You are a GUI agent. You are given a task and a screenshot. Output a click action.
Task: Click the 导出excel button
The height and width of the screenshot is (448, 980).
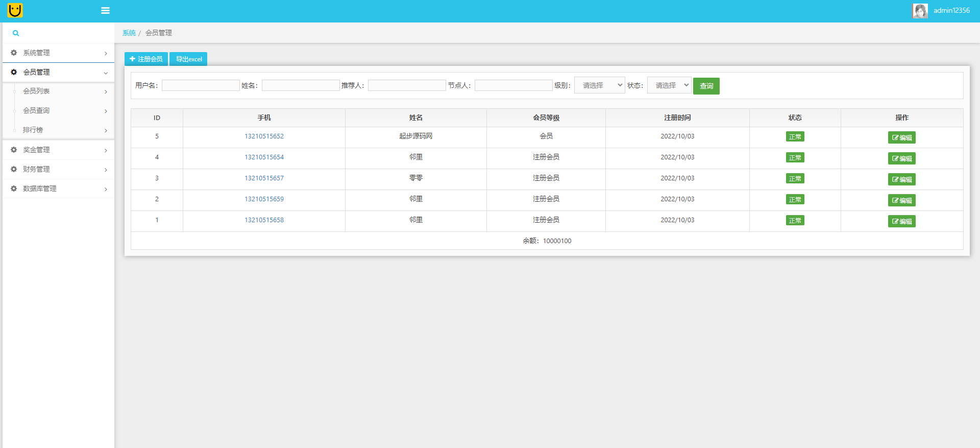(188, 59)
